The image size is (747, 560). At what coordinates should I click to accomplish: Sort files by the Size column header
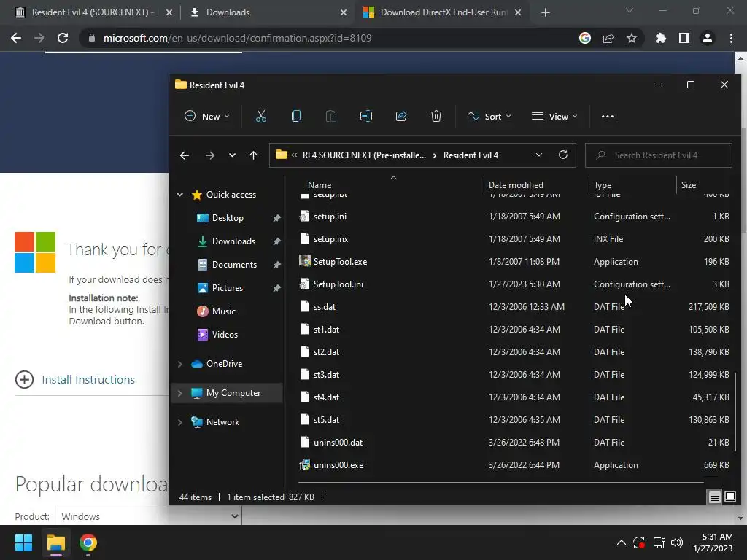(x=688, y=184)
